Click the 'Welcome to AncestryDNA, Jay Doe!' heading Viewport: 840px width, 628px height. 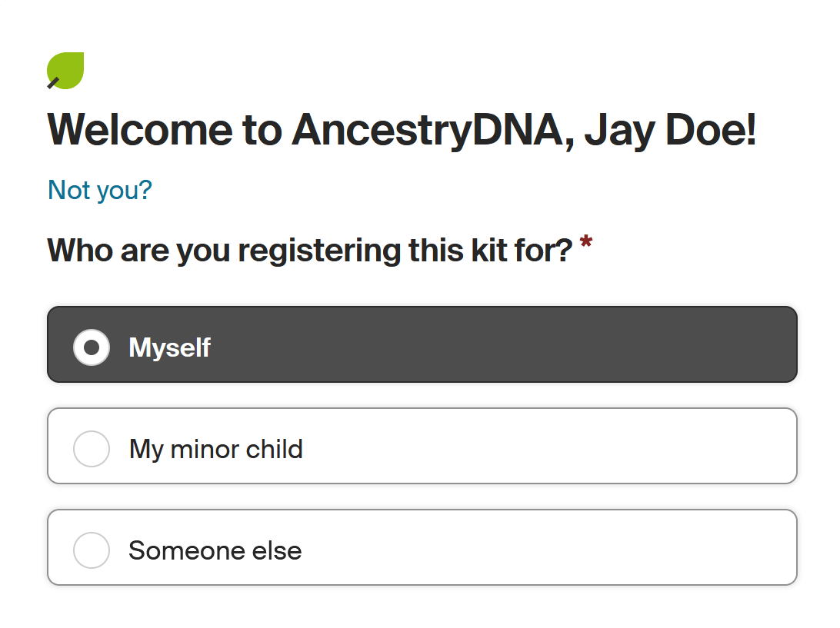[x=402, y=130]
